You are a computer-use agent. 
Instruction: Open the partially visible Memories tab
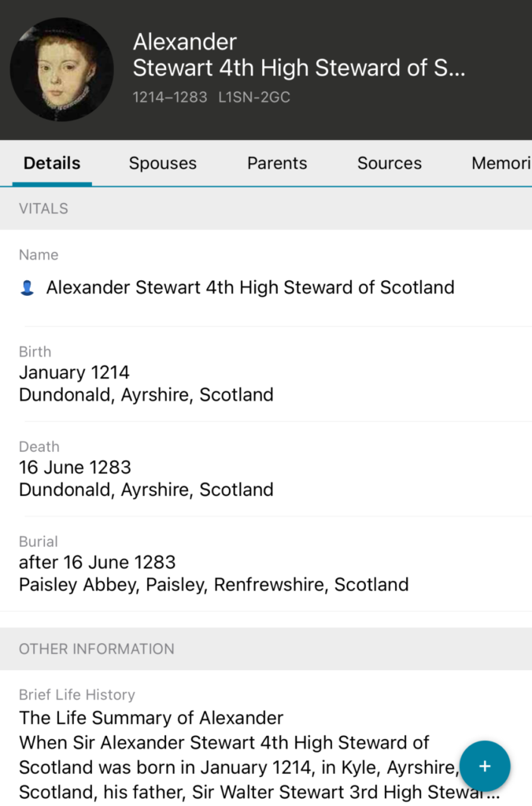click(501, 163)
